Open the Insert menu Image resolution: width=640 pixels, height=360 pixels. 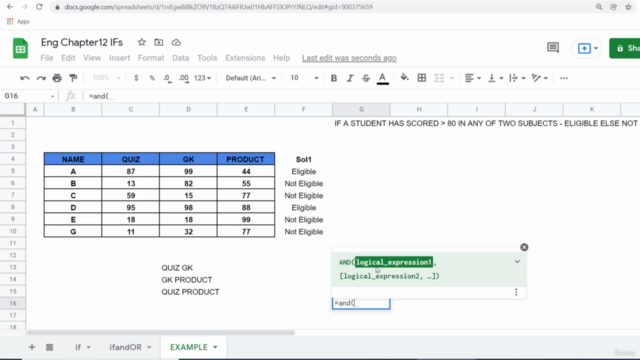119,58
